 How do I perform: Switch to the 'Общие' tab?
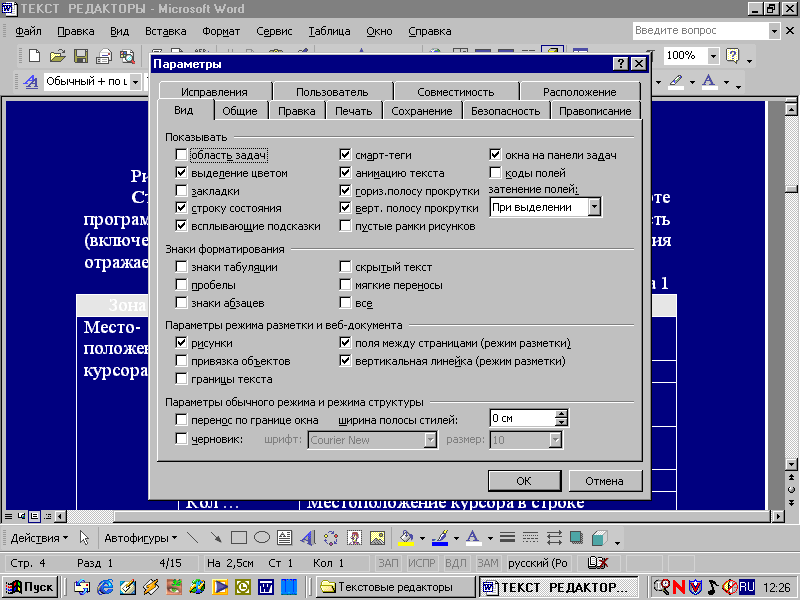[240, 111]
